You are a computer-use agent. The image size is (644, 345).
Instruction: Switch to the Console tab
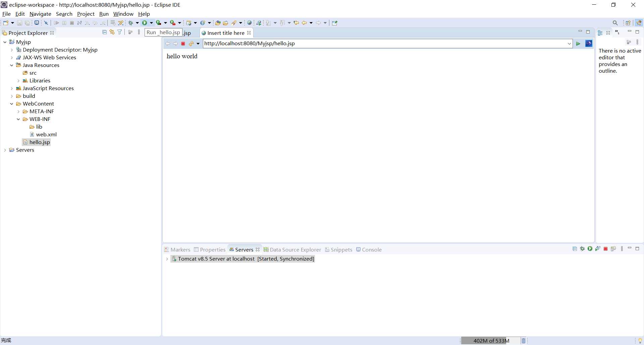369,250
